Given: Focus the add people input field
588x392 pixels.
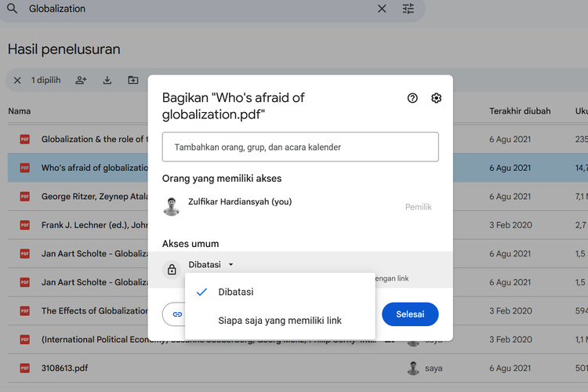Looking at the screenshot, I should click(300, 147).
